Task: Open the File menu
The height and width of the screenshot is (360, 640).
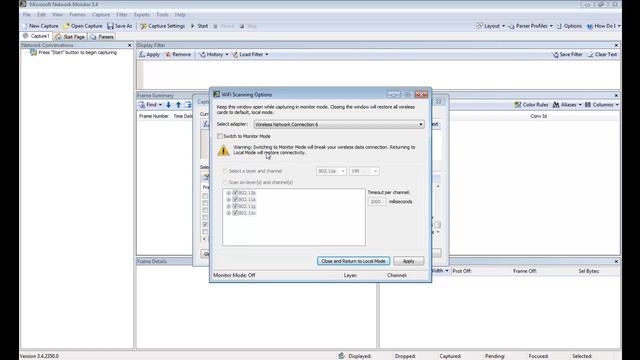Action: click(x=27, y=15)
